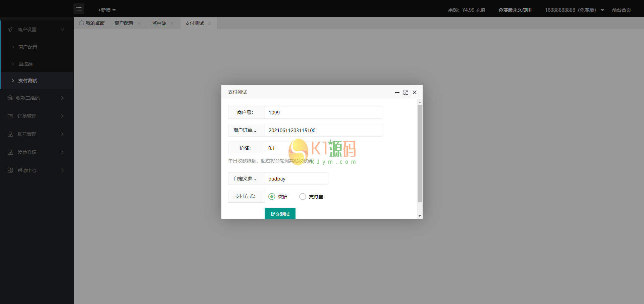The width and height of the screenshot is (644, 304).
Task: Click the 商户设置 sidebar icon
Action: click(x=10, y=29)
